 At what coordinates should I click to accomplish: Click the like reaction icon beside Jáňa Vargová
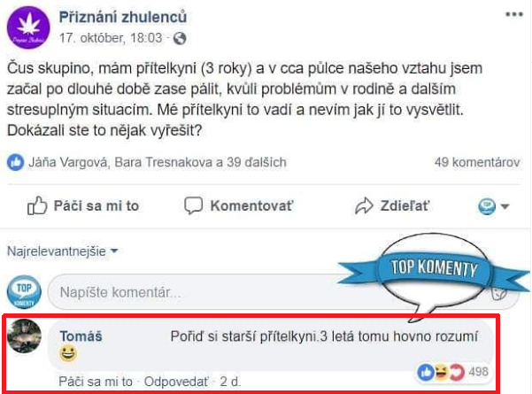point(17,162)
